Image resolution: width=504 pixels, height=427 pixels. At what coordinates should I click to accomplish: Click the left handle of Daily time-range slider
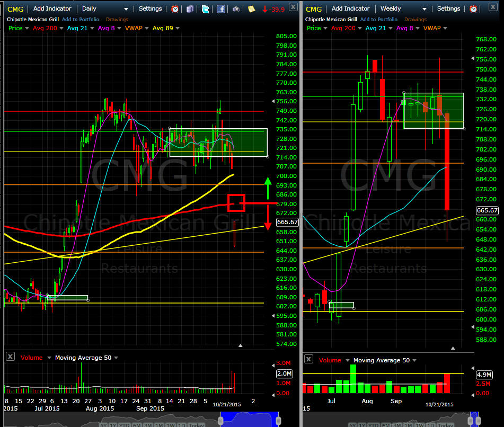221,421
